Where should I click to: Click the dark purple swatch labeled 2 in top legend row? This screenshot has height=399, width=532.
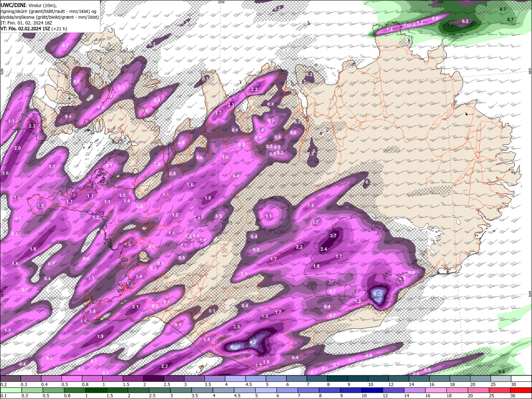click(153, 379)
